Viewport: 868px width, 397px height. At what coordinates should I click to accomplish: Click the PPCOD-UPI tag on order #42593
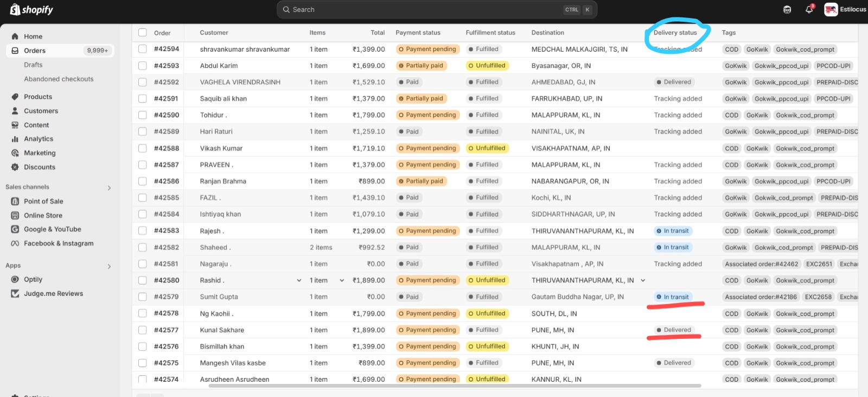[x=833, y=66]
